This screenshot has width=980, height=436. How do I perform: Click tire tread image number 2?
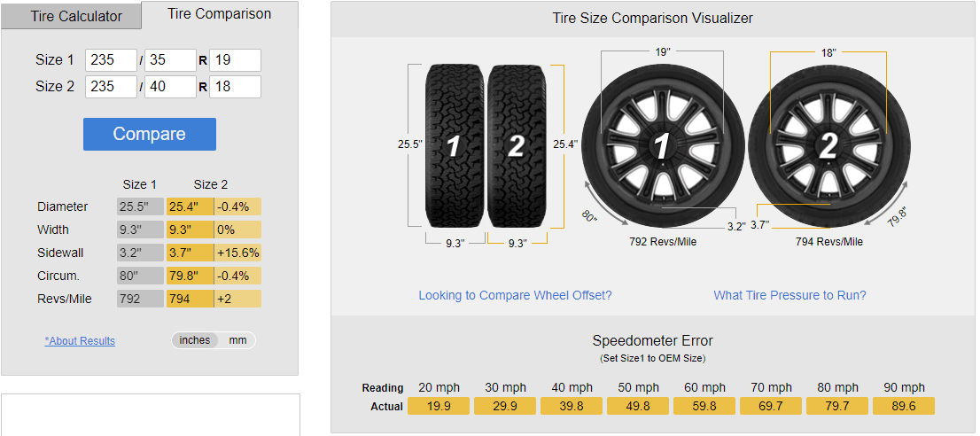click(x=516, y=145)
